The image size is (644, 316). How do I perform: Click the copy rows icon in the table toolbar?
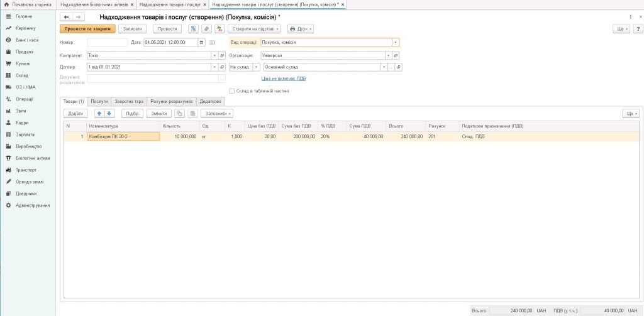click(x=179, y=114)
